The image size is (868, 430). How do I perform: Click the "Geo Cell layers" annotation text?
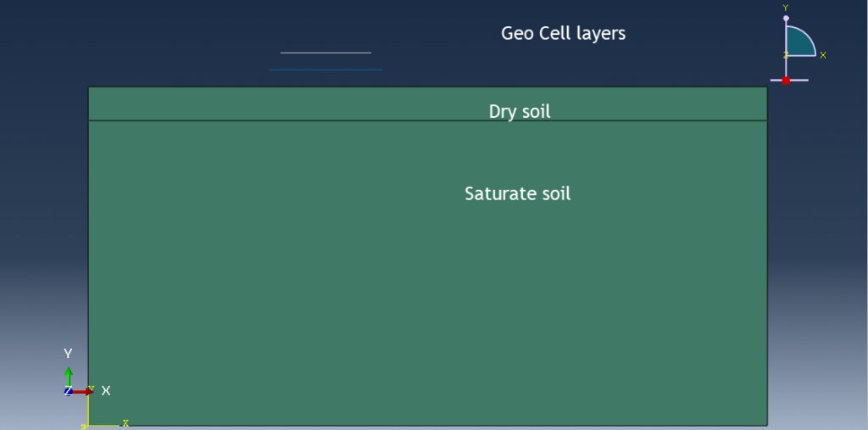(x=564, y=34)
